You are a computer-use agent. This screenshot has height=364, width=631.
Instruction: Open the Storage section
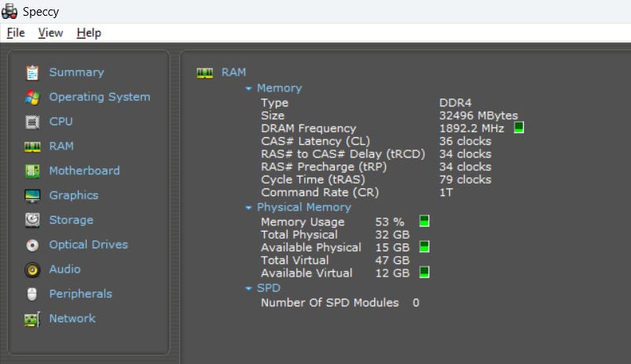click(x=71, y=220)
